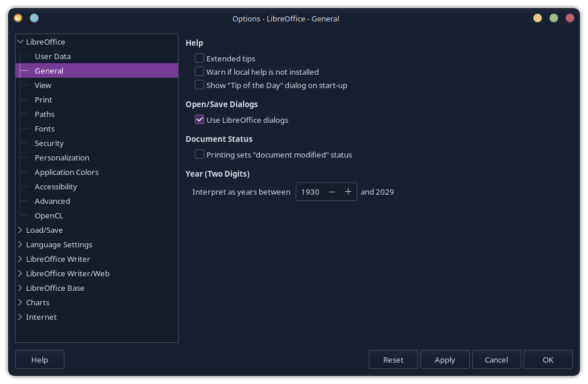The image size is (588, 384).
Task: Open the Accessibility options page
Action: (56, 186)
